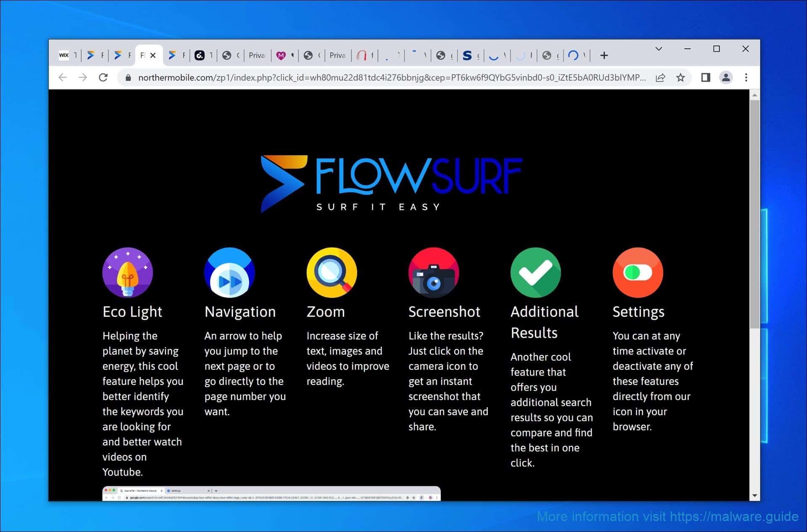Click the Settings orange toggle icon

click(x=637, y=272)
